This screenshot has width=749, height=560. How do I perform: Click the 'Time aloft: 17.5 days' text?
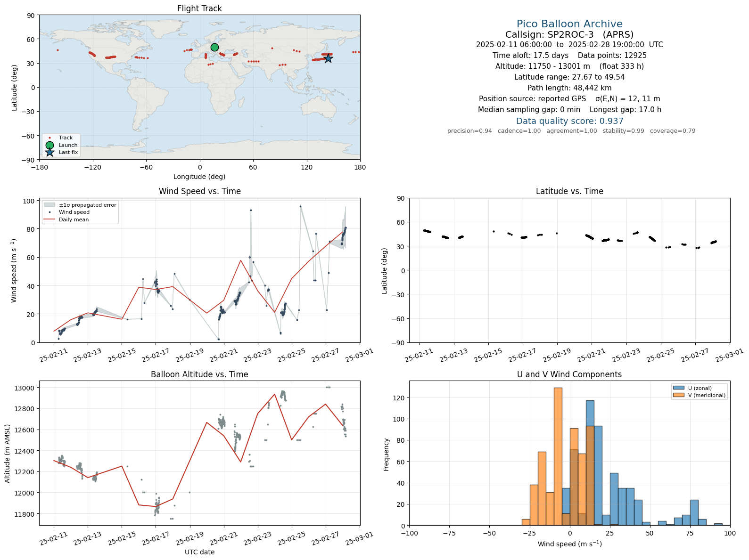click(530, 56)
